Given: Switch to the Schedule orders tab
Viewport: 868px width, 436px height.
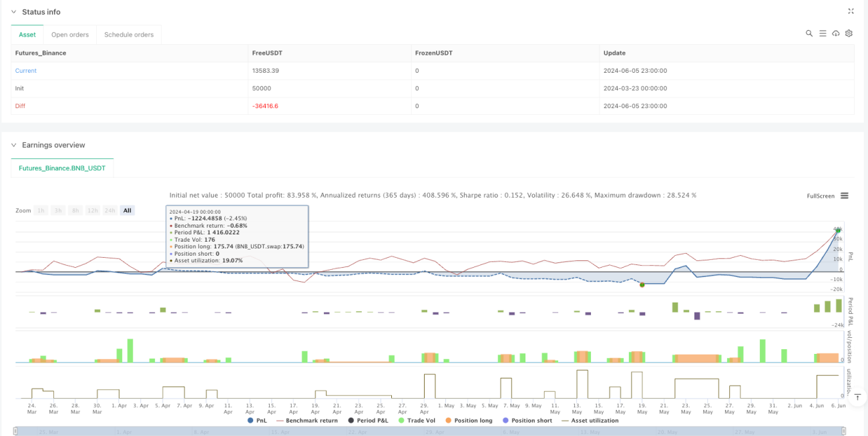Looking at the screenshot, I should point(129,35).
